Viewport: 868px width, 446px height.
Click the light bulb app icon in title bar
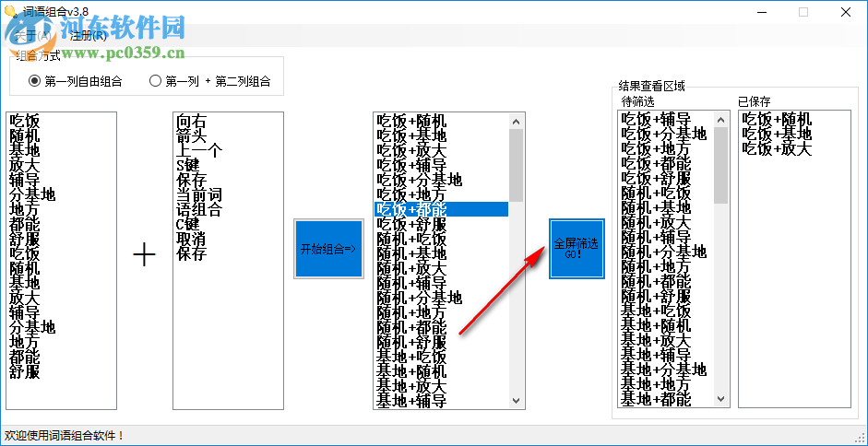10,12
